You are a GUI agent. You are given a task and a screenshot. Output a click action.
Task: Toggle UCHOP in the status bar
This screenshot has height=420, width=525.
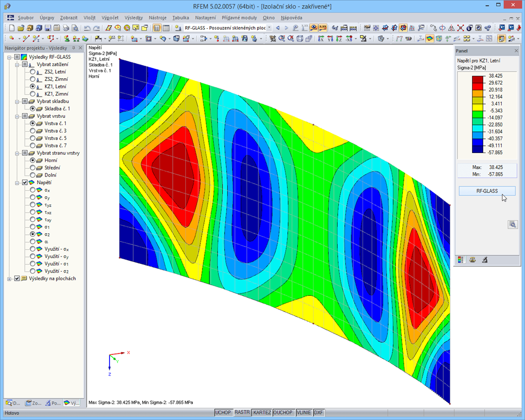tap(223, 412)
